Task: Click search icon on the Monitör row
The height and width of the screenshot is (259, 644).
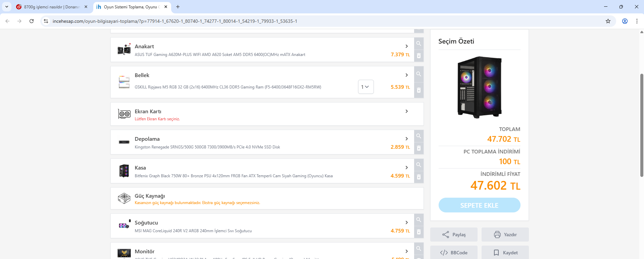Action: coord(419,249)
